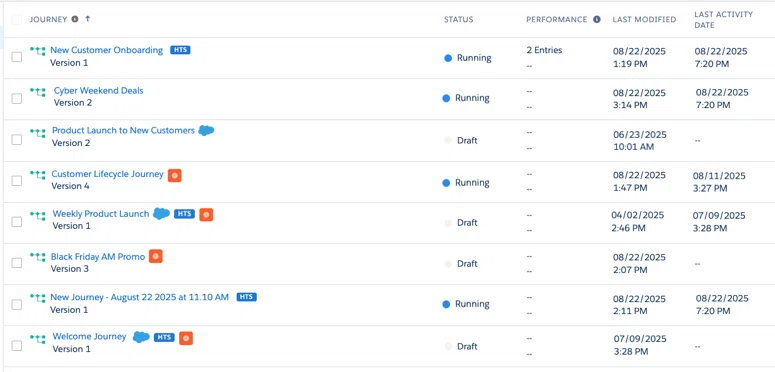Click the journey icon beside Customer Lifecycle Journey
Image resolution: width=775 pixels, height=372 pixels.
click(x=38, y=174)
